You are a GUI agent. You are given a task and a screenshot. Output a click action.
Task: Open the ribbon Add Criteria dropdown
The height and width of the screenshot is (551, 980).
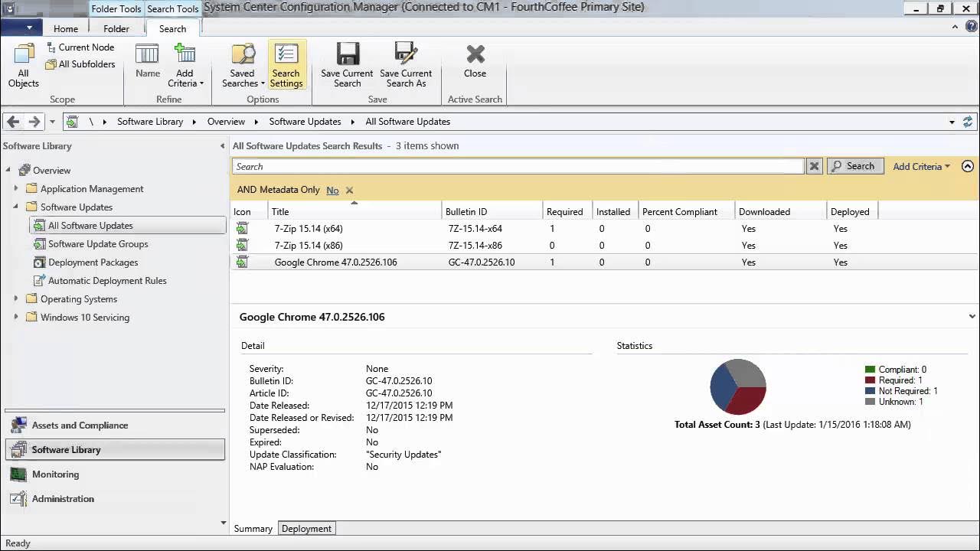click(185, 66)
